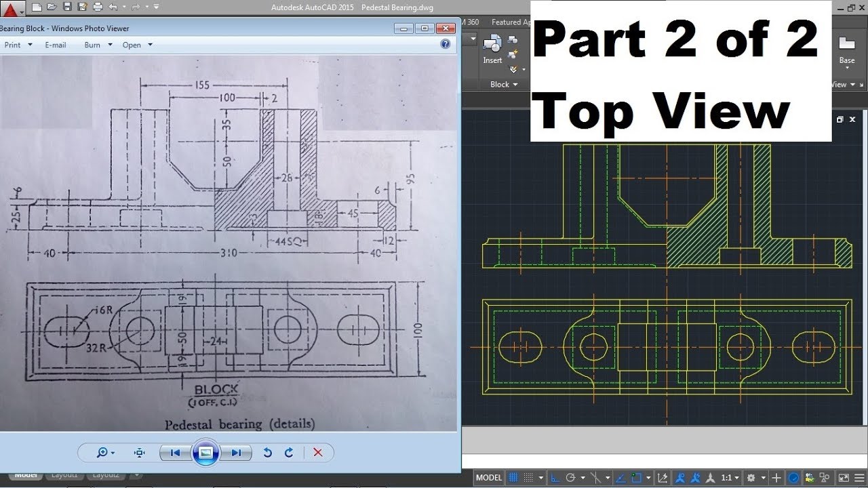The image size is (868, 488).
Task: Click the Plot printer icon in Quick Access toolbar
Action: 98,7
